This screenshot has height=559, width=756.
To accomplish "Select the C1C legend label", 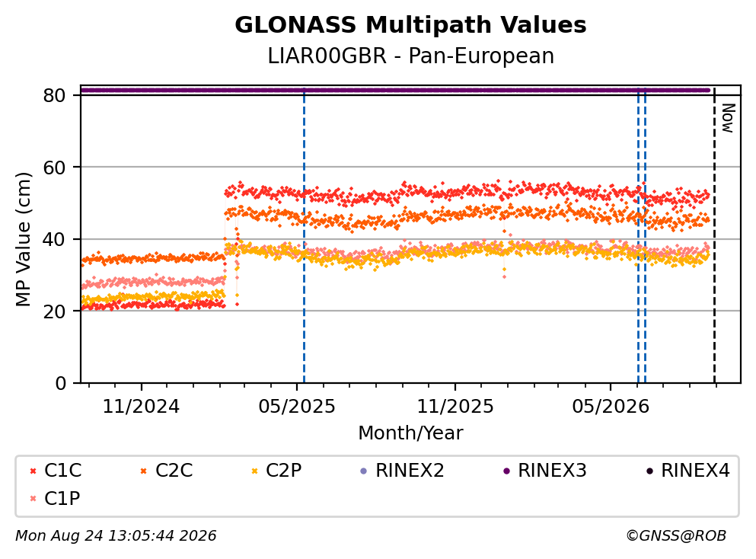I will point(62,471).
